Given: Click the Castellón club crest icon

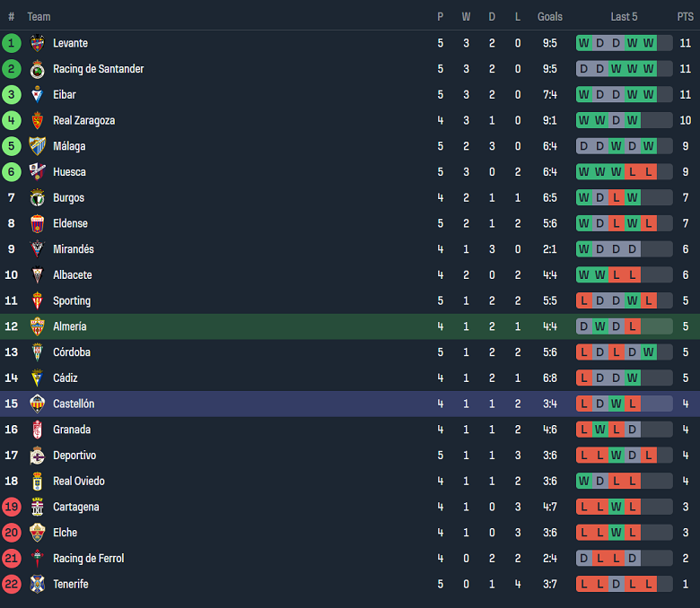Looking at the screenshot, I should pyautogui.click(x=37, y=404).
